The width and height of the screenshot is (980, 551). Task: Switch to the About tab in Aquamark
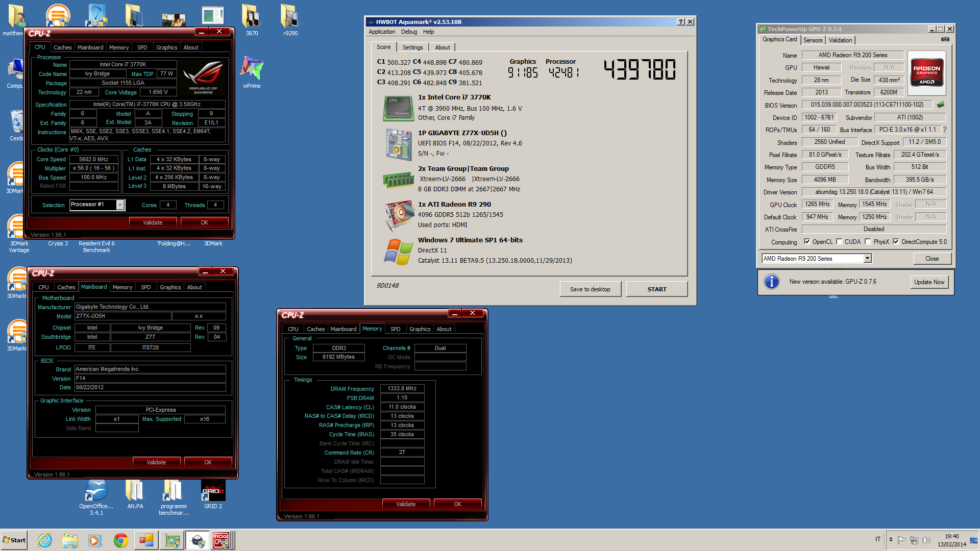442,47
